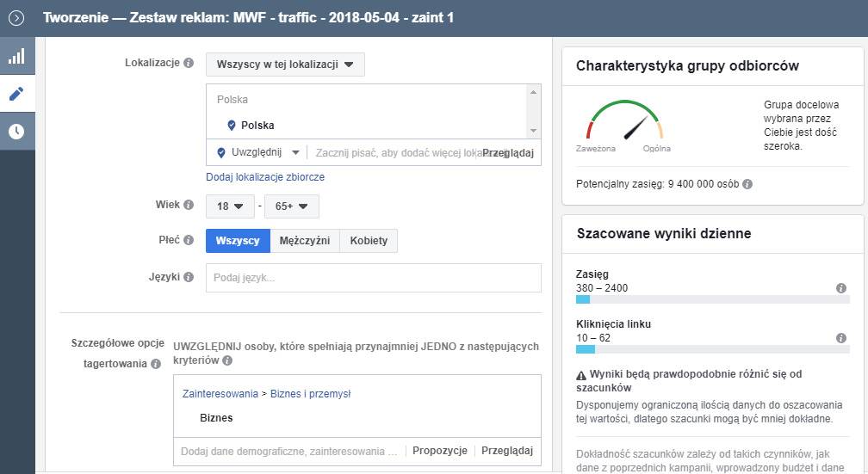Click Propozycje in targeting box

(x=439, y=451)
